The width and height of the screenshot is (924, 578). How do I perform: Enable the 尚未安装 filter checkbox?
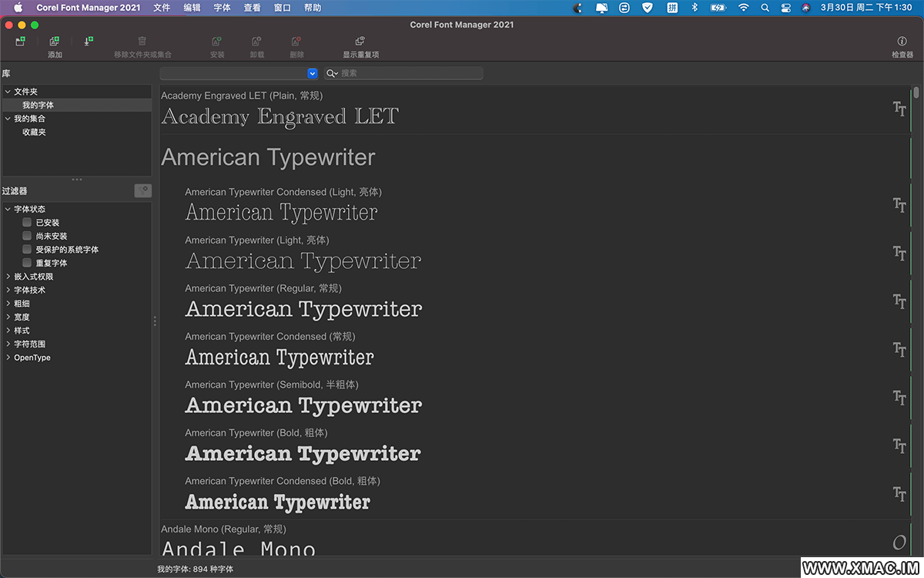(x=27, y=236)
